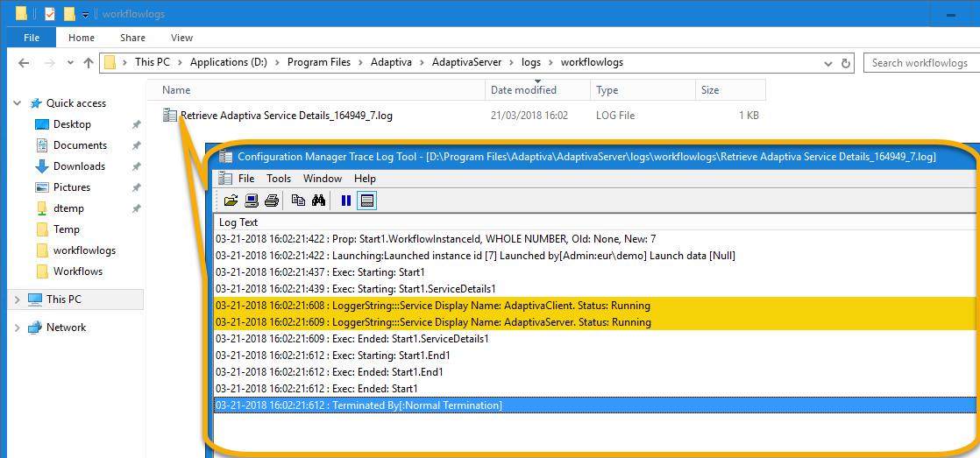Open the Window menu in Trace Log Tool

click(323, 179)
